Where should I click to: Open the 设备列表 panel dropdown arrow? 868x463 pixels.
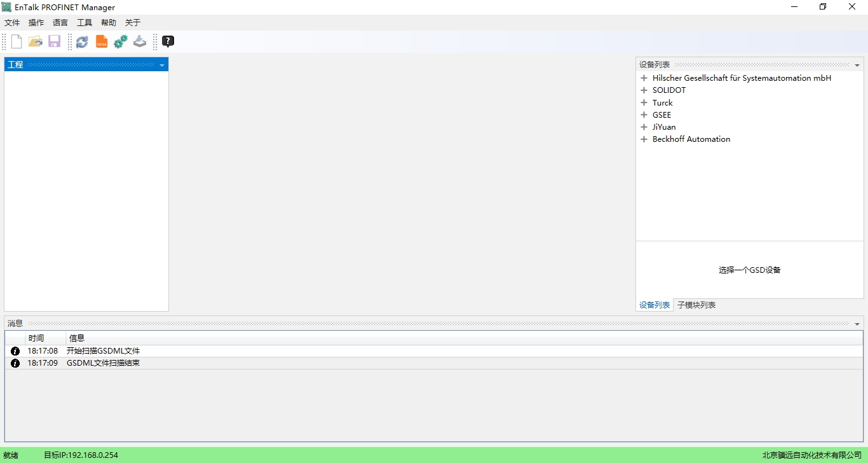(857, 66)
